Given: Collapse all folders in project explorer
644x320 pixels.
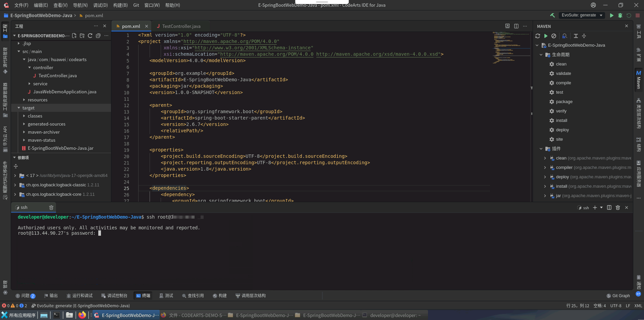Looking at the screenshot, I should (98, 36).
